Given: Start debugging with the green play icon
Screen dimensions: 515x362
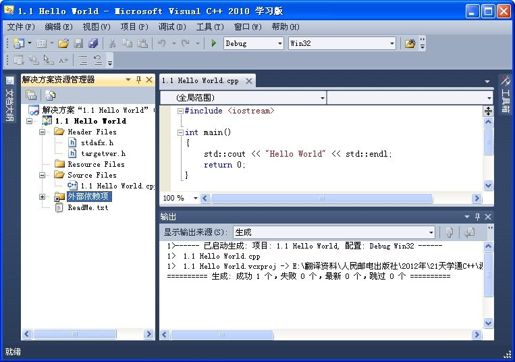Looking at the screenshot, I should [214, 43].
